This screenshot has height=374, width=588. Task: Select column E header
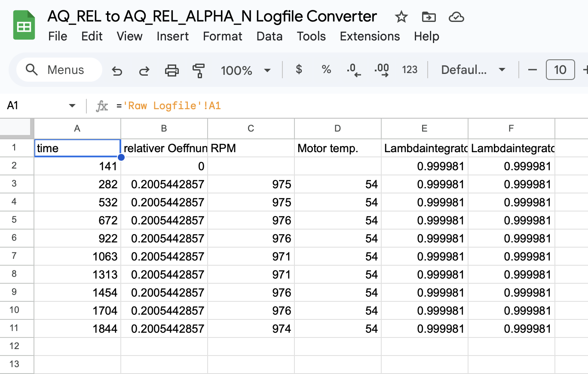pyautogui.click(x=425, y=129)
